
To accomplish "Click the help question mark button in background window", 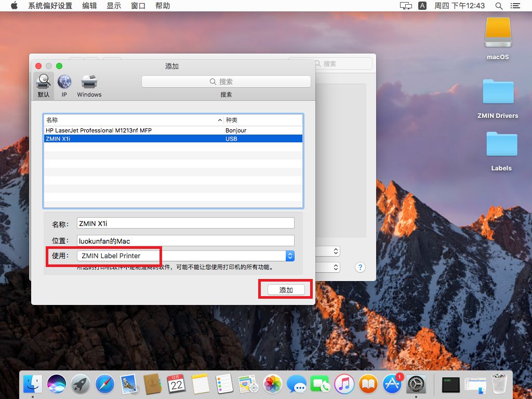I will [x=361, y=268].
